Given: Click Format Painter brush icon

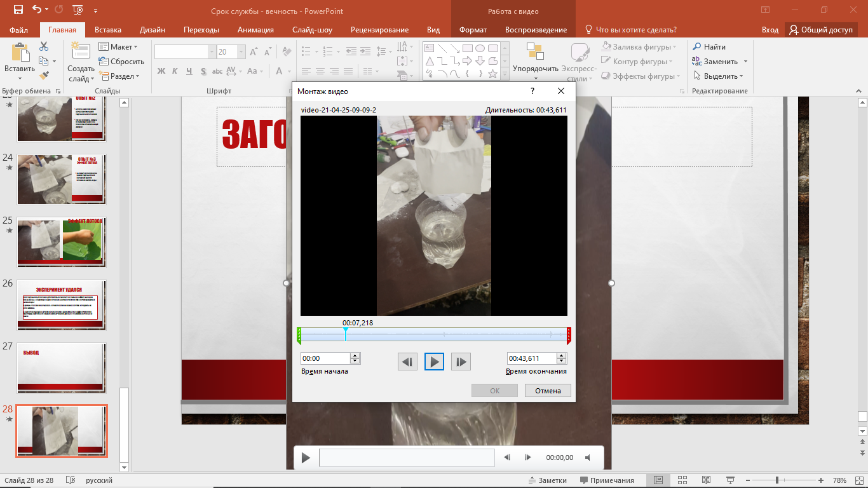Looking at the screenshot, I should point(44,76).
